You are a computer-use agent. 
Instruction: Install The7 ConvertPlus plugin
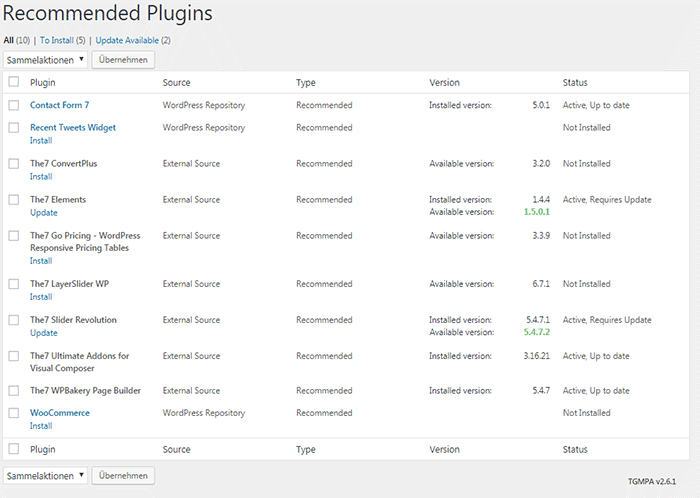41,177
